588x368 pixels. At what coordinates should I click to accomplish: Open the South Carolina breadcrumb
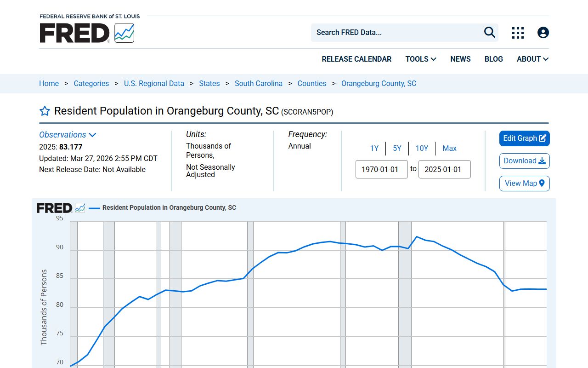pyautogui.click(x=259, y=83)
